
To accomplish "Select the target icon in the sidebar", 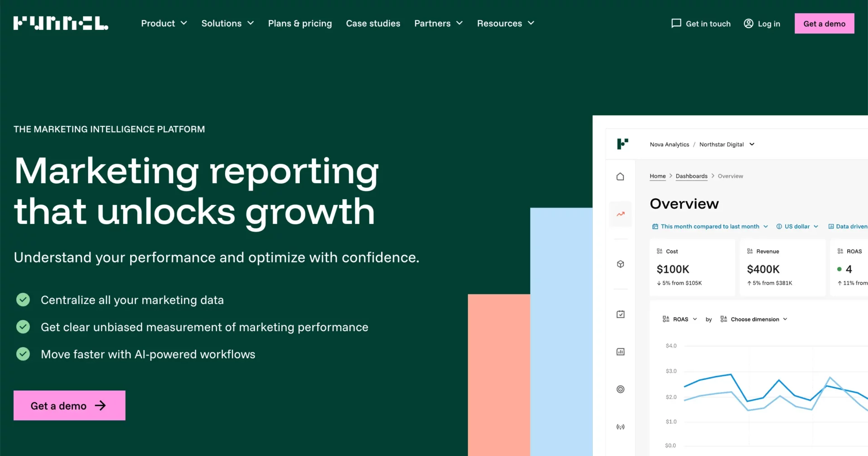I will (x=620, y=389).
